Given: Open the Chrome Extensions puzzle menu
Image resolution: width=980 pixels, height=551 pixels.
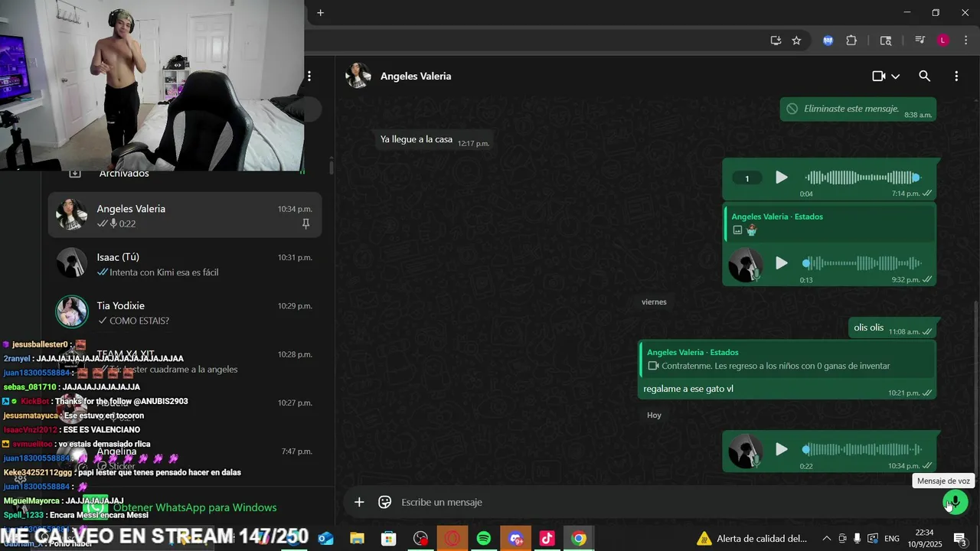Looking at the screenshot, I should pos(851,41).
